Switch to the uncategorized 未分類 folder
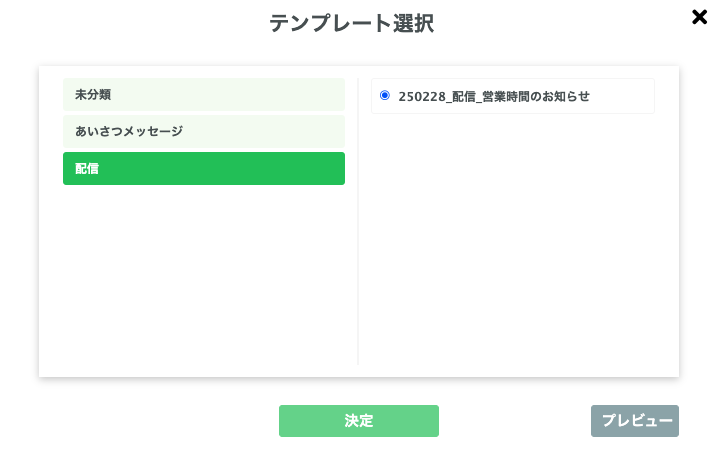Viewport: 717px width, 458px height. [x=203, y=95]
